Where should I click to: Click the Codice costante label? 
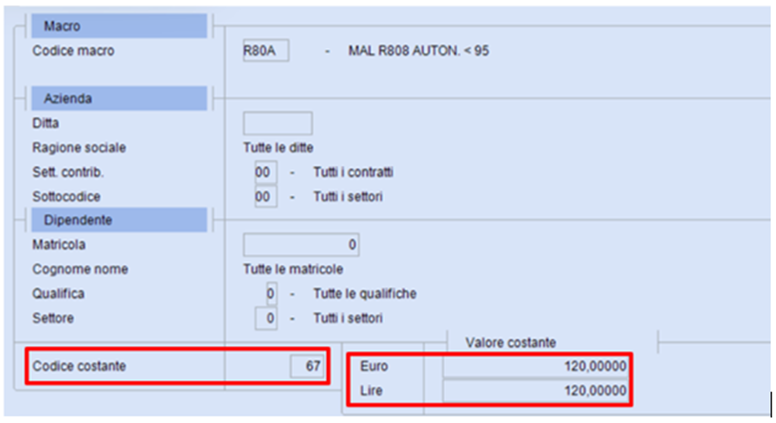79,366
